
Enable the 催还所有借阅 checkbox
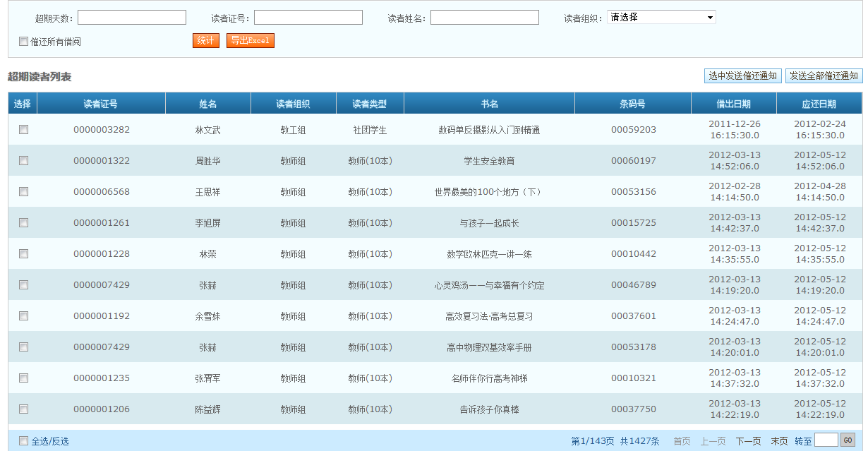(23, 42)
